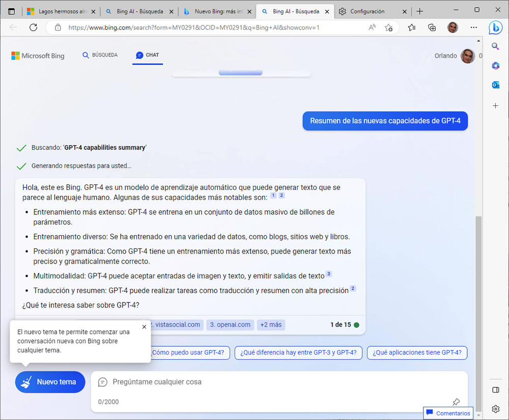
Task: Close the Nuevo Bing tab
Action: 249,12
